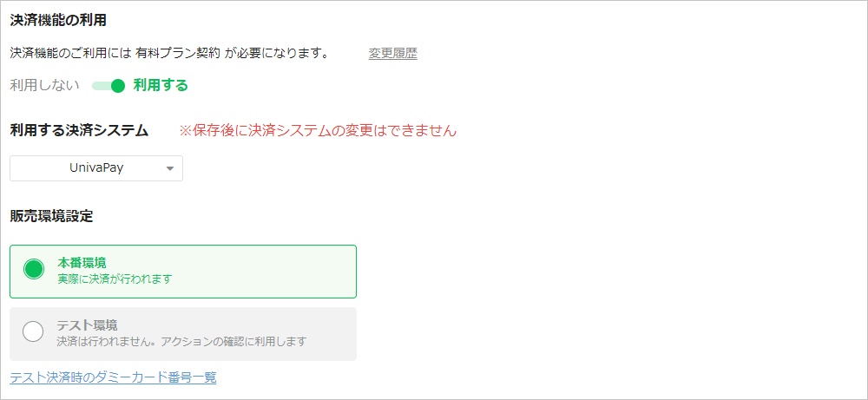Click the 決済機能の利用 heading
Screen dimensions: 868x400
coord(64,20)
